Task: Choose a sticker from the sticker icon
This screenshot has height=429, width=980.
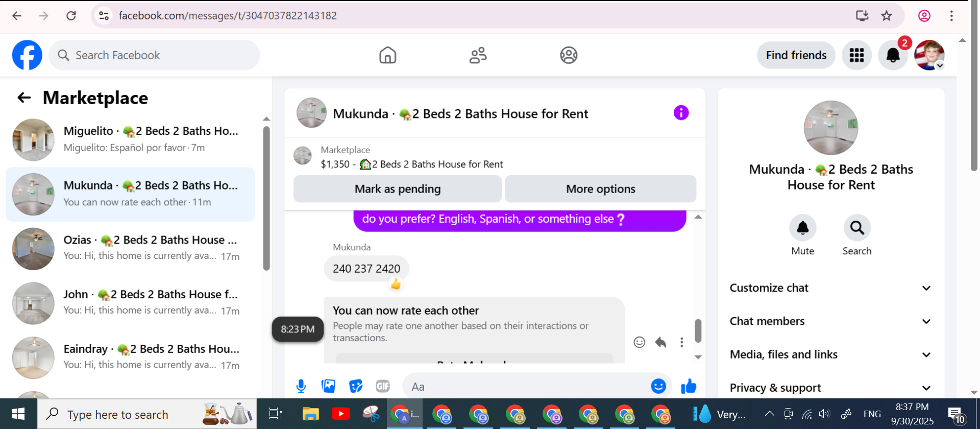Action: click(x=356, y=387)
